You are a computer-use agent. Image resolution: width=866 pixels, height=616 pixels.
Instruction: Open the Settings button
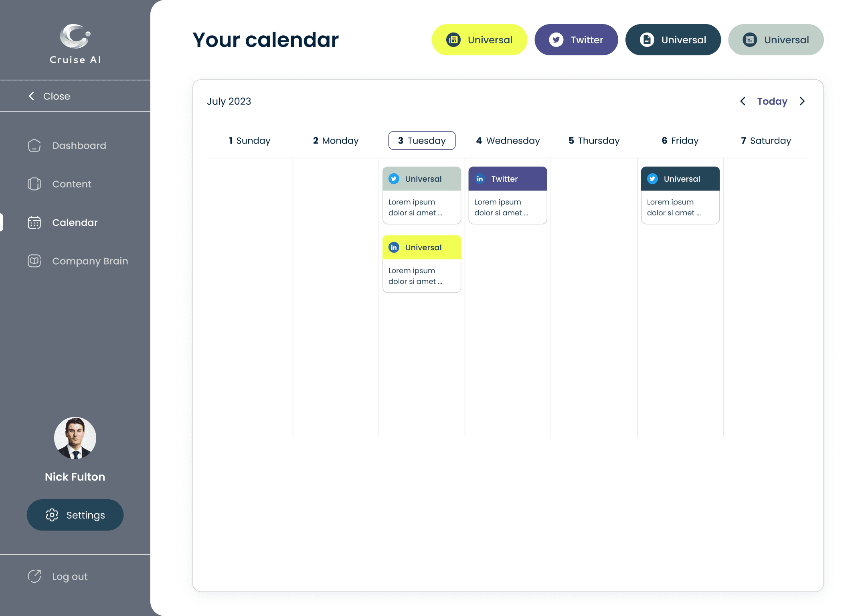tap(75, 515)
